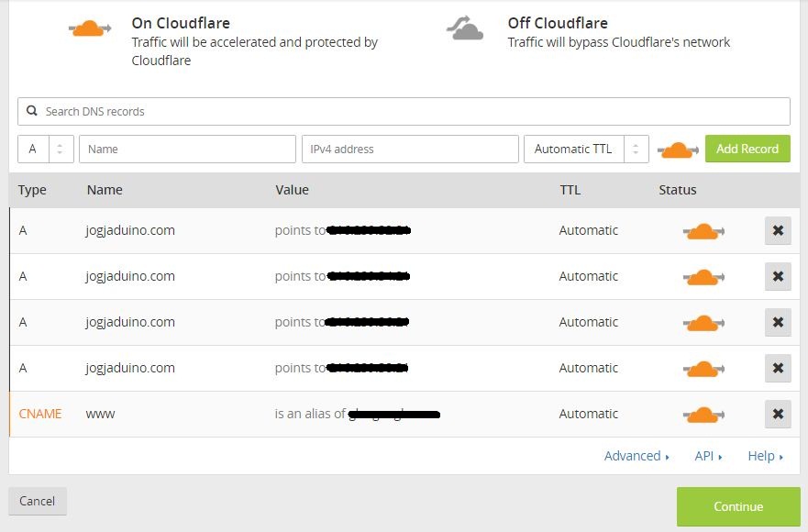Click the gray Off Cloudflare legend icon
The height and width of the screenshot is (532, 808).
coord(465,29)
